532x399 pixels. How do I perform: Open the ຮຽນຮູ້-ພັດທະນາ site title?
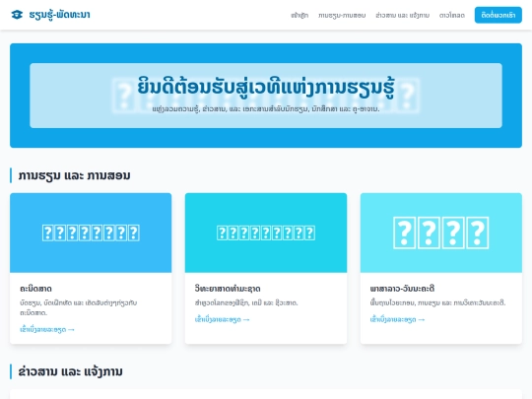point(59,15)
